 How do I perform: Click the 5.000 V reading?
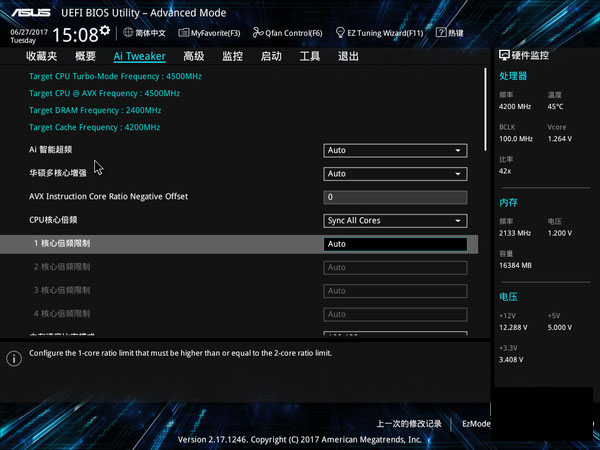tap(559, 328)
